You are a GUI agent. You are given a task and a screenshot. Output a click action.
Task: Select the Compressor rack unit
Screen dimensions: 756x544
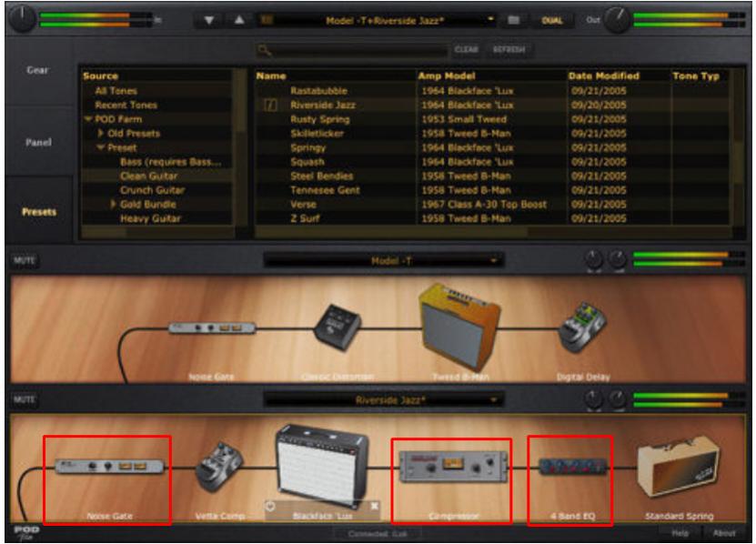pyautogui.click(x=453, y=467)
